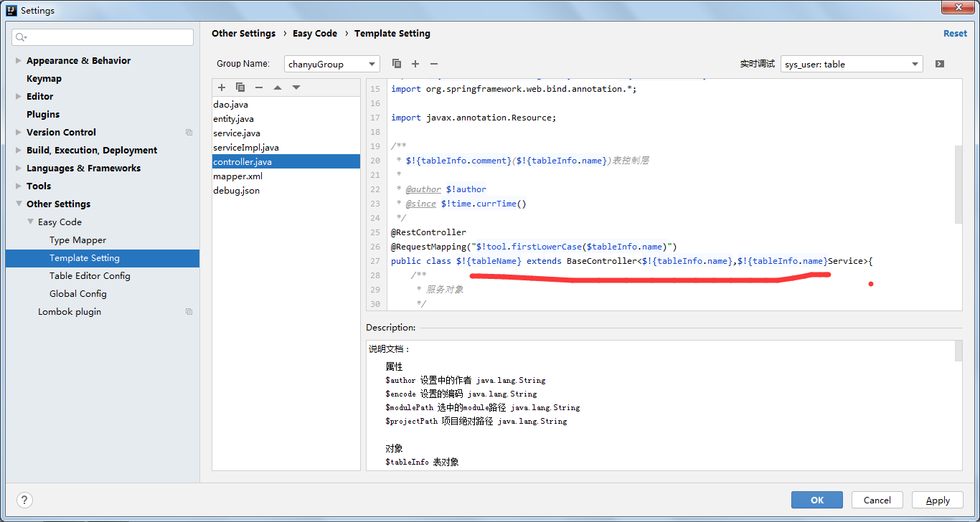Collapse the Other Settings node
The image size is (980, 522).
click(19, 204)
